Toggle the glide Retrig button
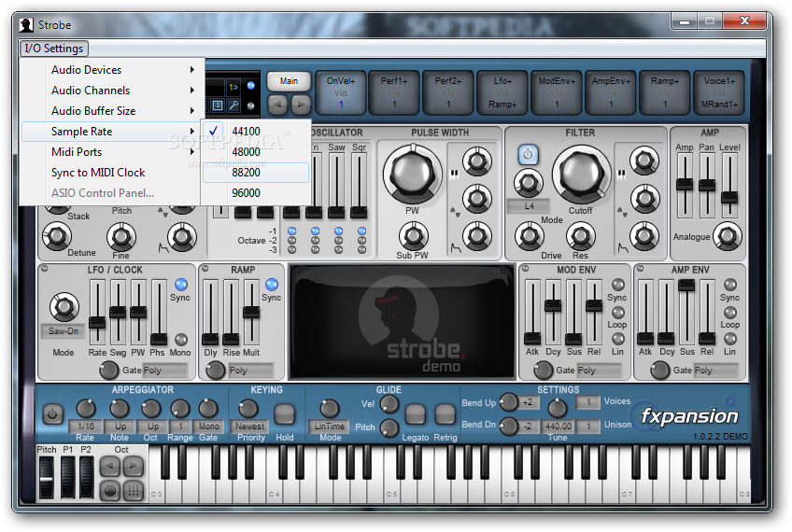The image size is (792, 532). (445, 414)
